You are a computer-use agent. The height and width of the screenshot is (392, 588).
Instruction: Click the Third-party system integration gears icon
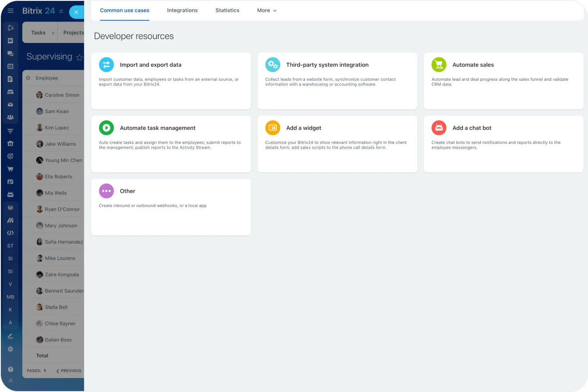pos(272,65)
